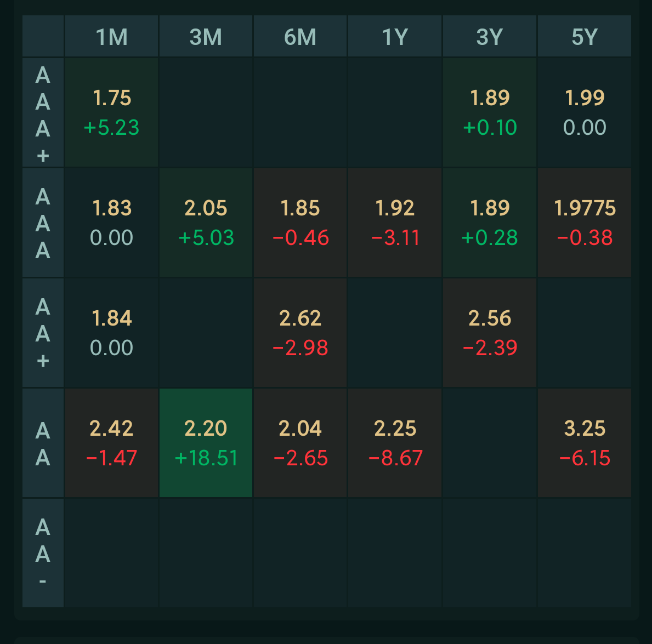Click the AA 1Y cell with −8.67
652x644 pixels.
tap(395, 443)
